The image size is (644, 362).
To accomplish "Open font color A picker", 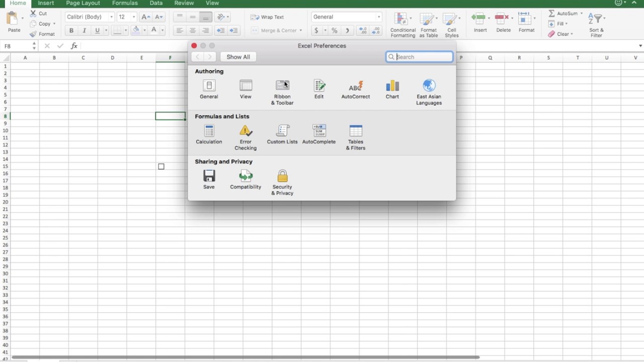I will 154,31.
